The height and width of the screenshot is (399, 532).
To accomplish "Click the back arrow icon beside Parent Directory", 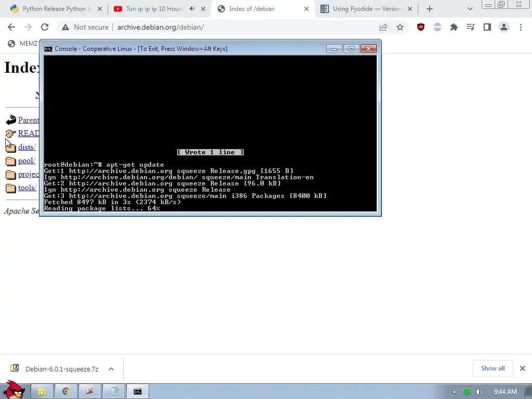I will click(11, 120).
